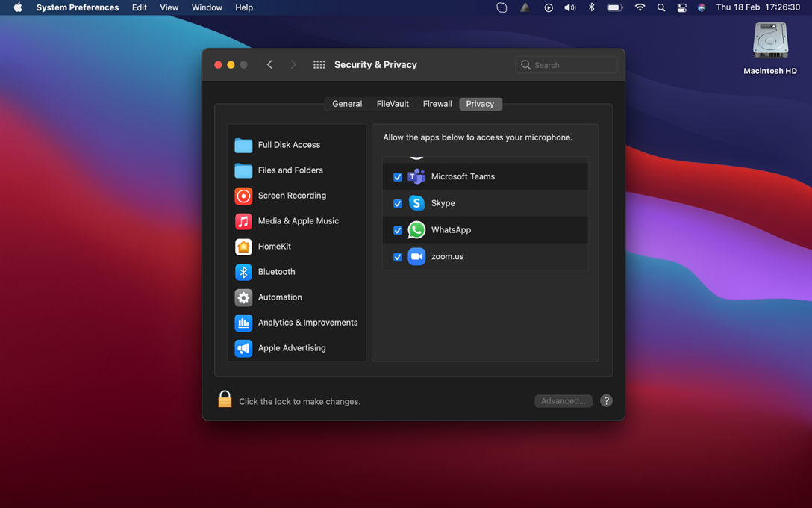This screenshot has width=812, height=508.
Task: Toggle WhatsApp microphone access checkbox
Action: coord(398,230)
